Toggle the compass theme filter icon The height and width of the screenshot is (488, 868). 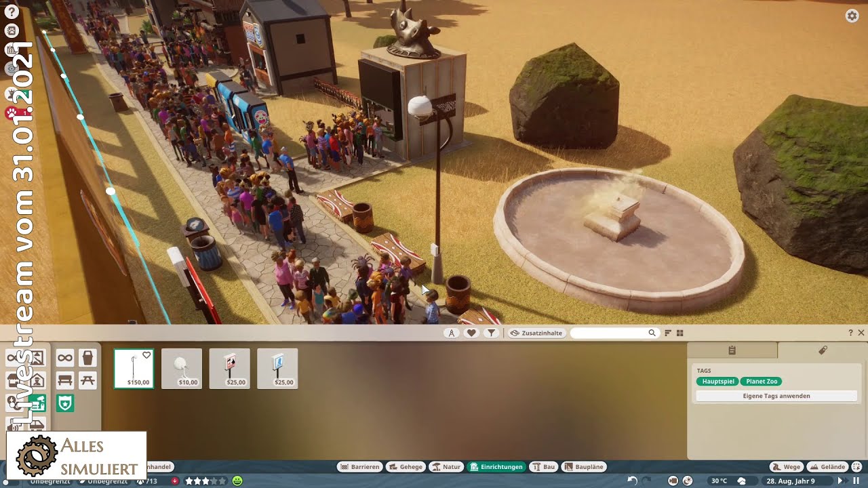coord(452,333)
